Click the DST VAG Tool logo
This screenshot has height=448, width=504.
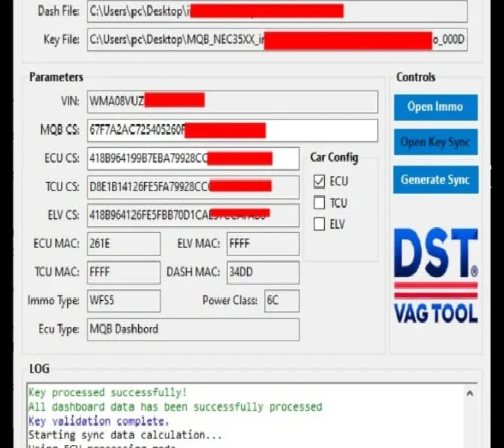pos(435,276)
